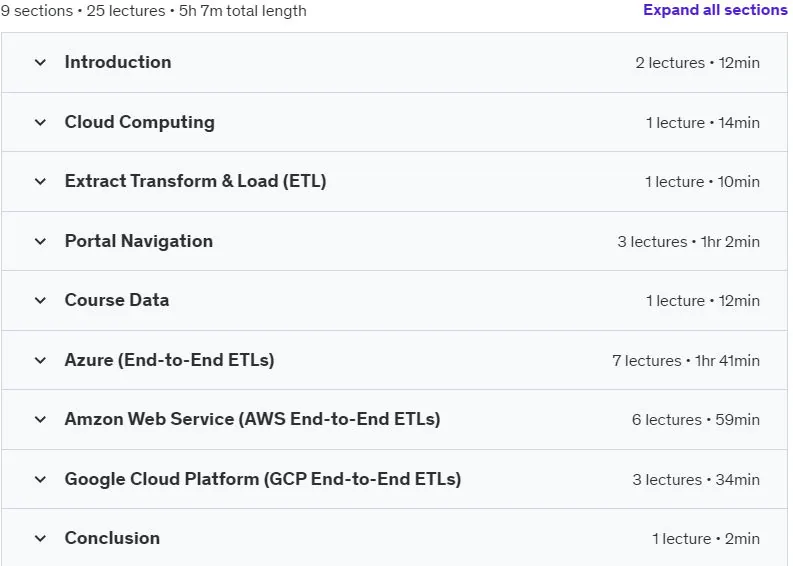Select the Cloud Computing section title
Viewport: 793px width, 566px height.
coord(140,122)
